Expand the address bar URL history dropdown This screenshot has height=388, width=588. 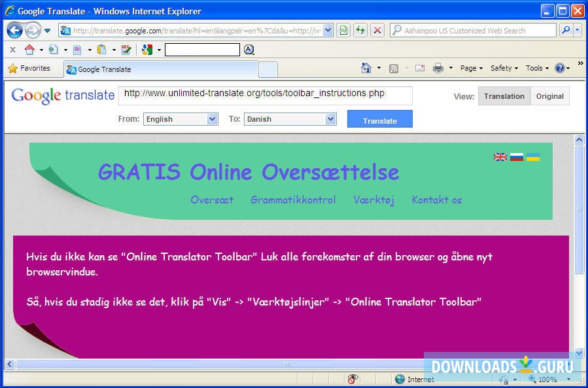328,30
